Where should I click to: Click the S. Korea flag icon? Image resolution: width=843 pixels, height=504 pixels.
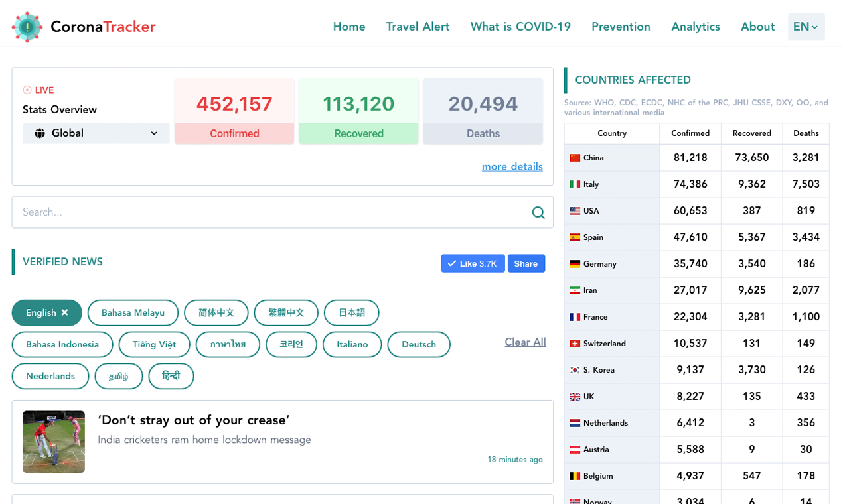[575, 370]
